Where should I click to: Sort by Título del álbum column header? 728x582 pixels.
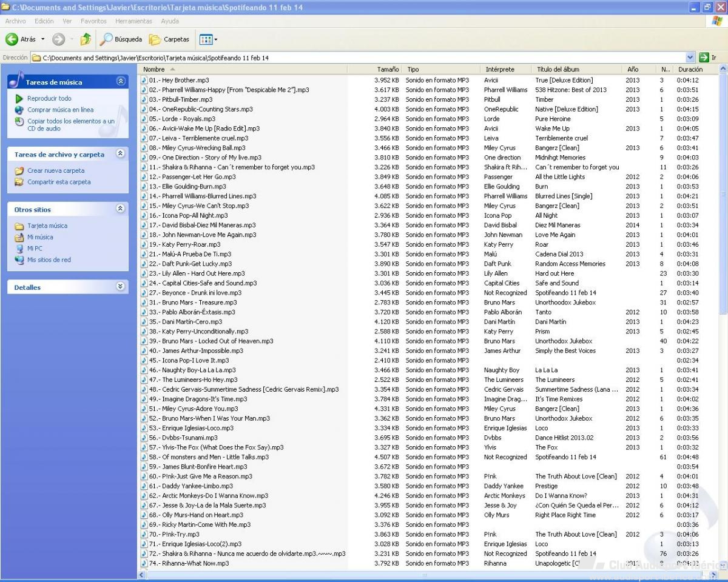(x=578, y=69)
